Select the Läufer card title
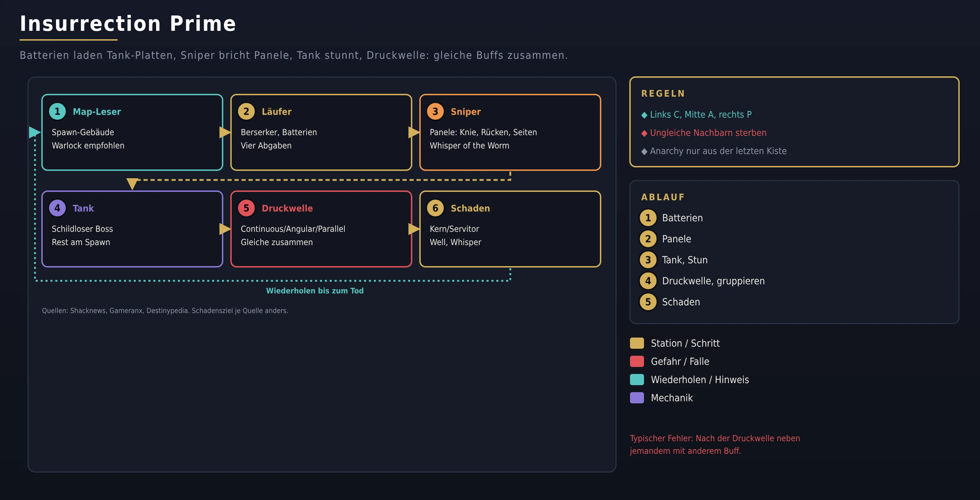The width and height of the screenshot is (980, 500). click(x=276, y=111)
